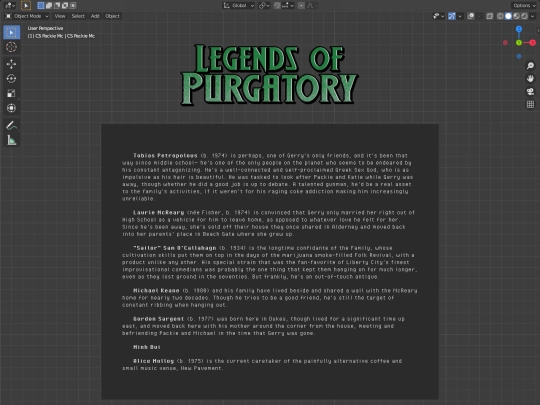Select the Measure tool
This screenshot has height=405, width=540.
tap(11, 140)
